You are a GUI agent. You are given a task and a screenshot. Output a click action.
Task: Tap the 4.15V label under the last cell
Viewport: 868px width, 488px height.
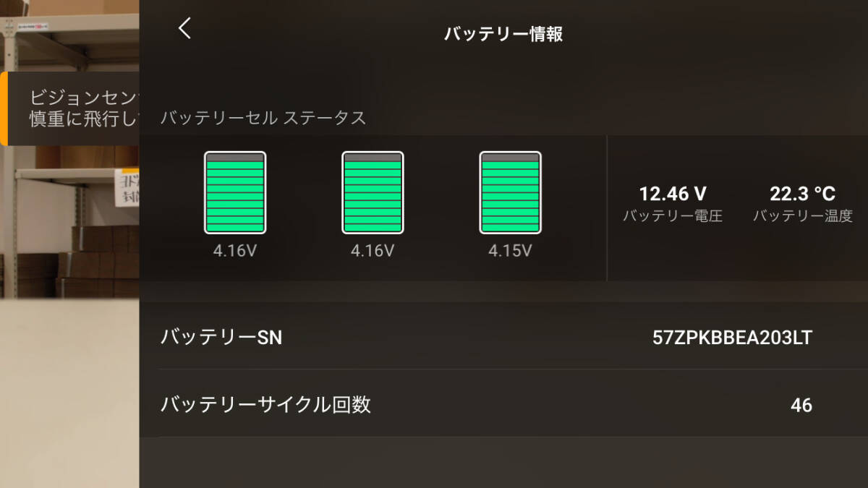point(510,250)
